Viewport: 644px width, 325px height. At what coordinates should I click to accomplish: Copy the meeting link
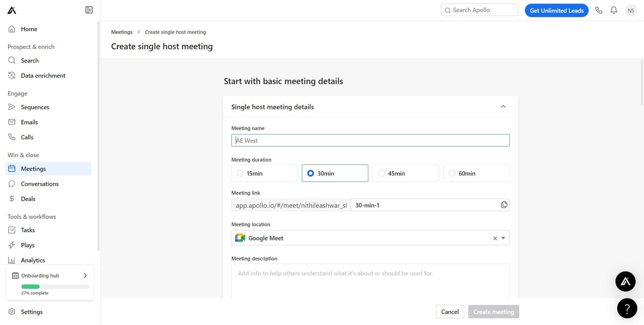click(x=504, y=204)
